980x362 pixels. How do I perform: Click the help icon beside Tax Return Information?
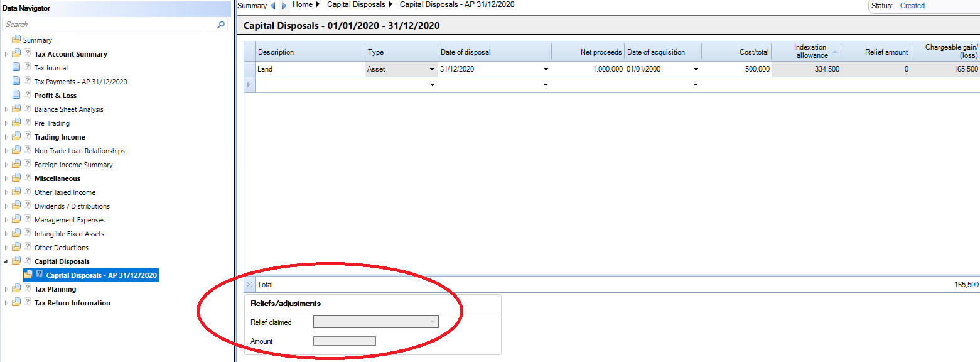coord(27,302)
